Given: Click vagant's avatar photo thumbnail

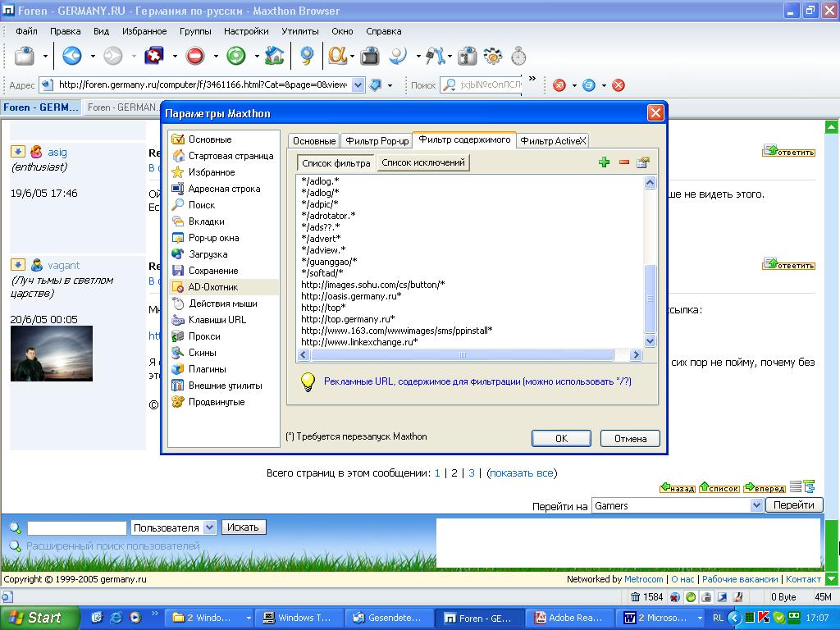Looking at the screenshot, I should click(x=52, y=354).
